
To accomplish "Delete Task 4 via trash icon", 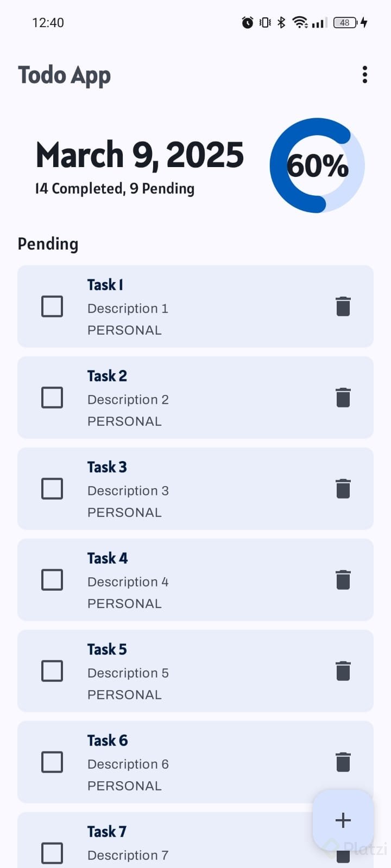I will pos(343,580).
